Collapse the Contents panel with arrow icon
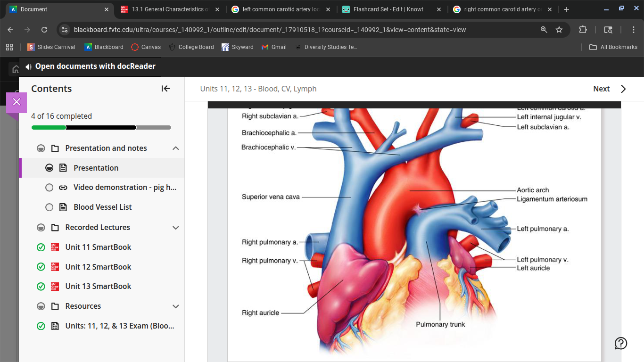The image size is (644, 362). pos(165,89)
